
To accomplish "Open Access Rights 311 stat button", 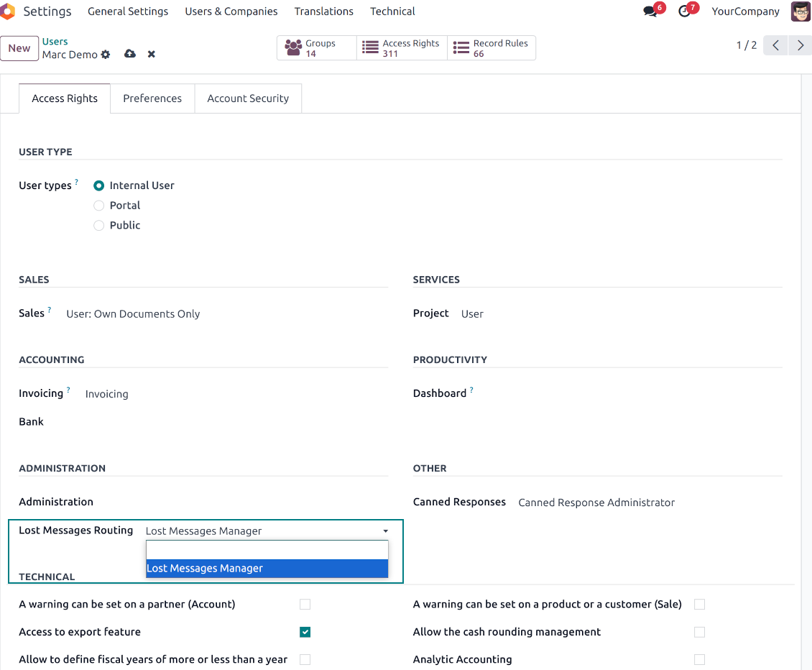I will pos(402,48).
